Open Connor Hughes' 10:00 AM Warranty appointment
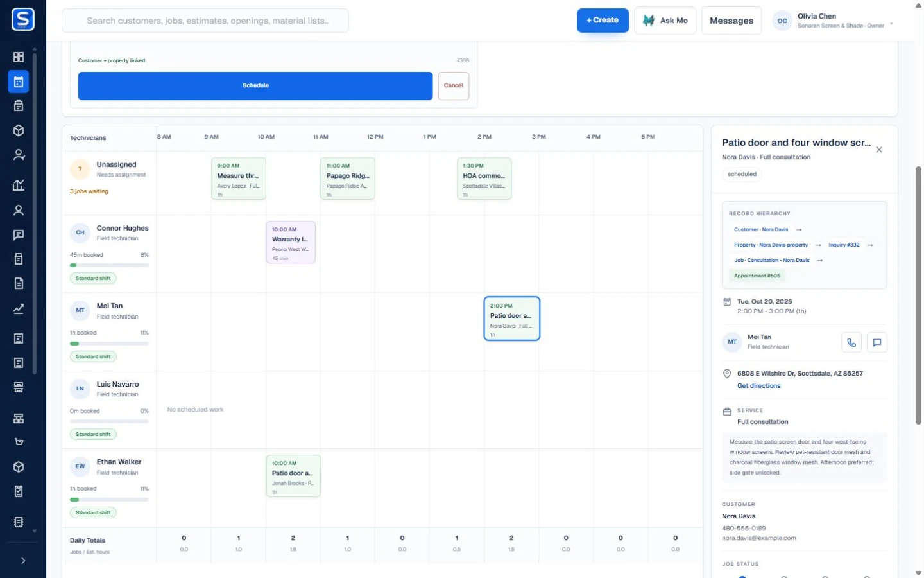This screenshot has width=924, height=578. pos(291,242)
